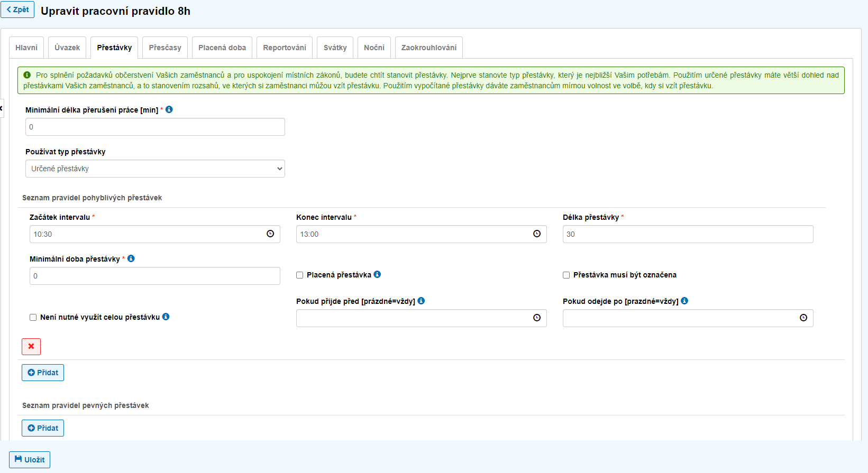Go back using the Zpět button
The image size is (868, 473).
click(17, 10)
